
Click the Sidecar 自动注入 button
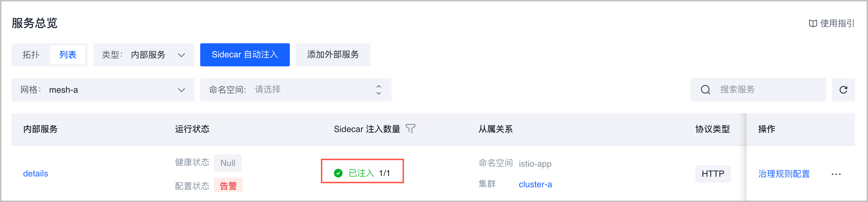(245, 55)
